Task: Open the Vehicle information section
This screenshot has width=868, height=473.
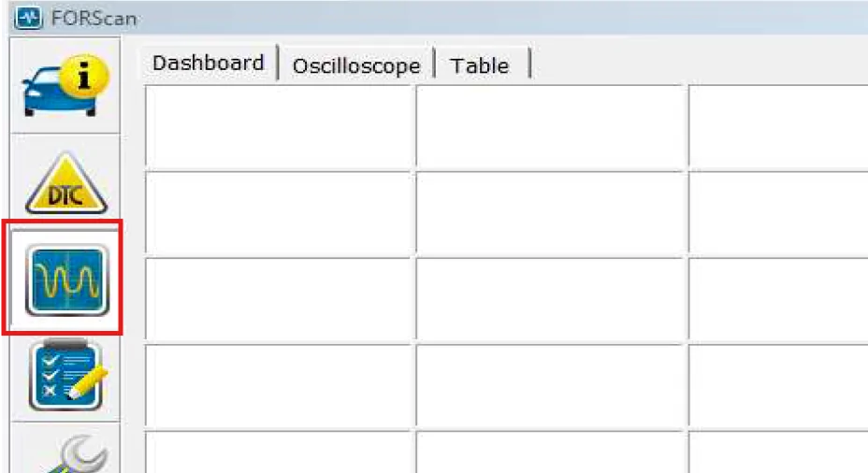Action: (65, 86)
